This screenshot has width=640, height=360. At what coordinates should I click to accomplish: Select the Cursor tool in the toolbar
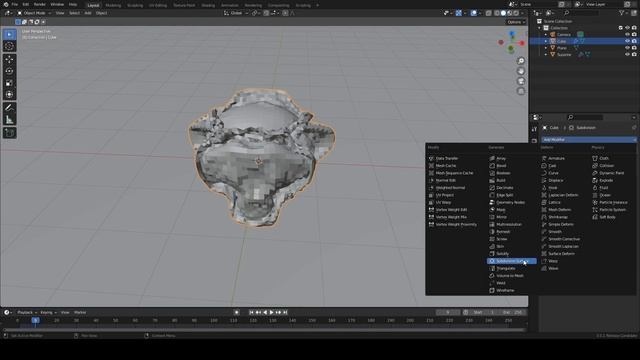coord(9,46)
